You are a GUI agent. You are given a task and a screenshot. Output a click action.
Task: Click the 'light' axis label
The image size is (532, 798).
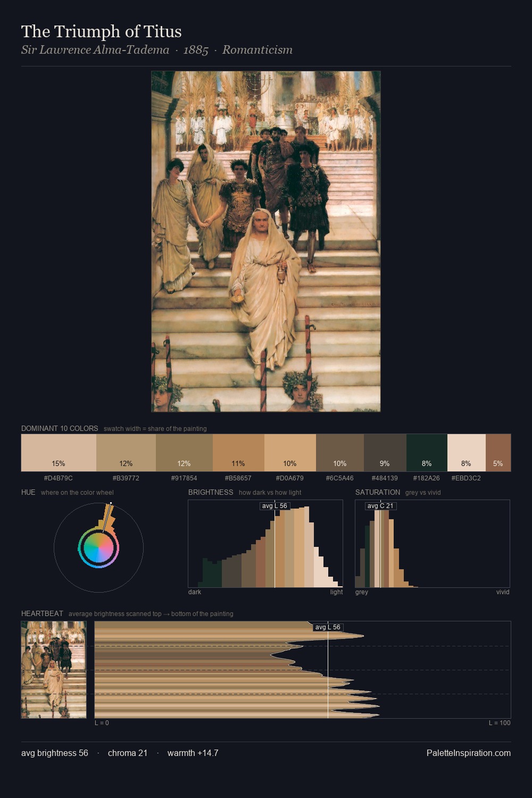[x=337, y=592]
